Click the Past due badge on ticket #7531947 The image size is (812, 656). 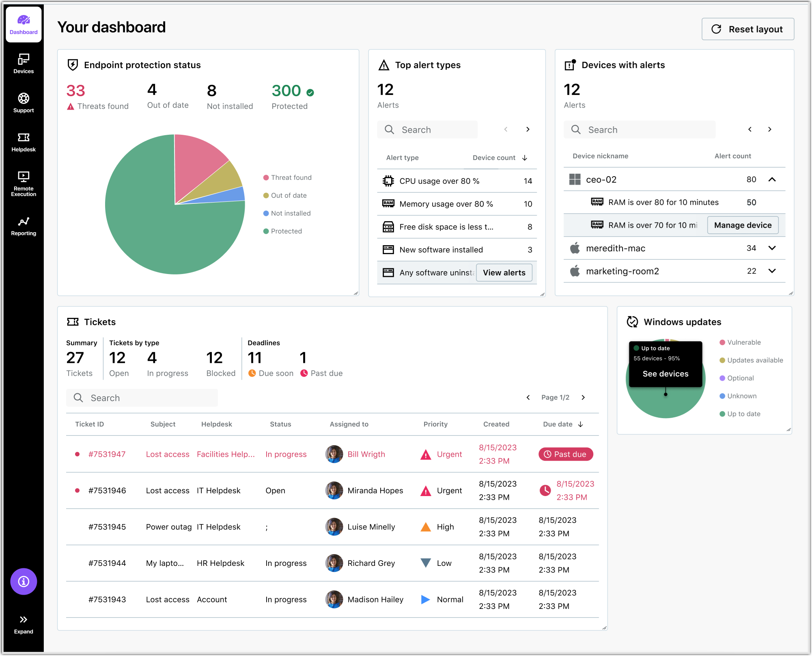click(566, 454)
